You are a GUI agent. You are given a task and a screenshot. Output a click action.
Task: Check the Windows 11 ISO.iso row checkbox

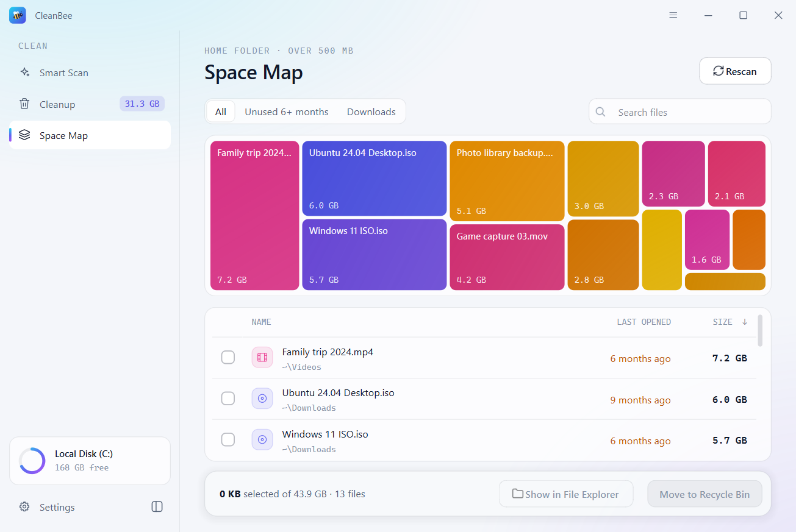pos(228,439)
